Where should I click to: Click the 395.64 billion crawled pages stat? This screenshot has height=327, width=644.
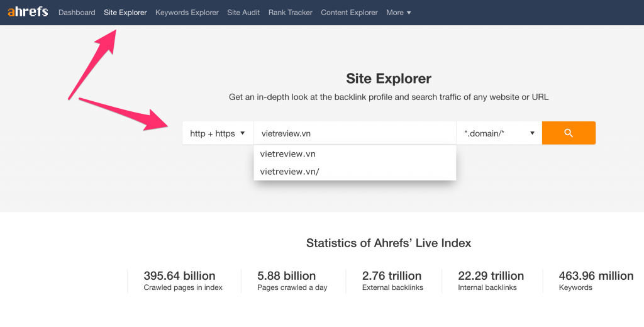(183, 281)
